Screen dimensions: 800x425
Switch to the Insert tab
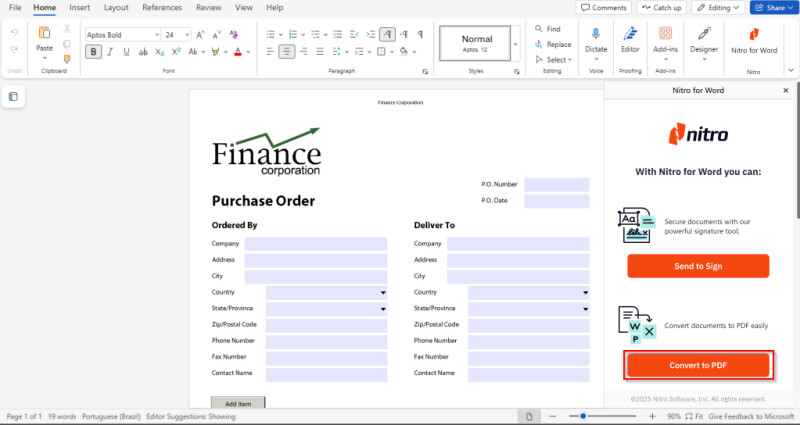point(80,7)
